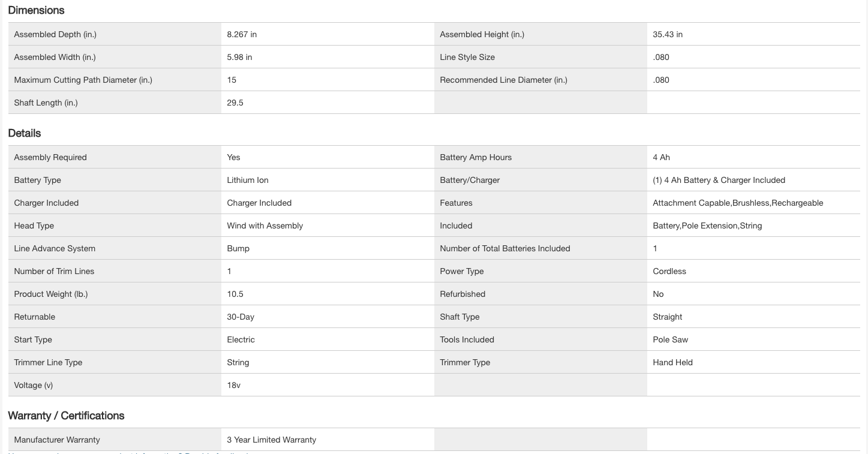Select the Battery,Pole Extension,String included value
Image resolution: width=868 pixels, height=454 pixels.
tap(707, 226)
